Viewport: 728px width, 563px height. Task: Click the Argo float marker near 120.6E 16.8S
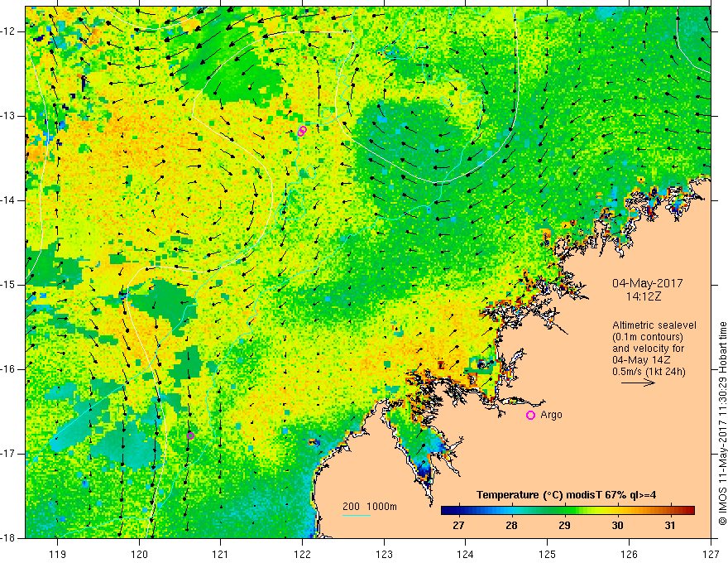point(190,435)
